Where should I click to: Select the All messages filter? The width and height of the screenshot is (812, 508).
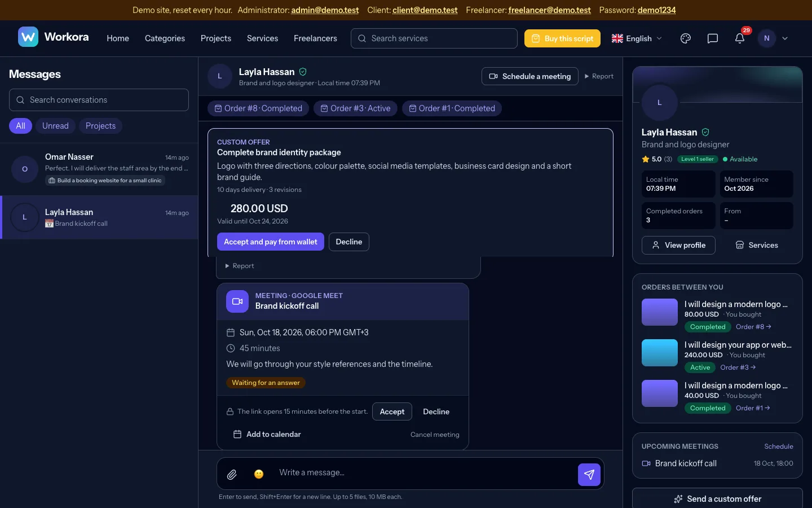click(21, 126)
